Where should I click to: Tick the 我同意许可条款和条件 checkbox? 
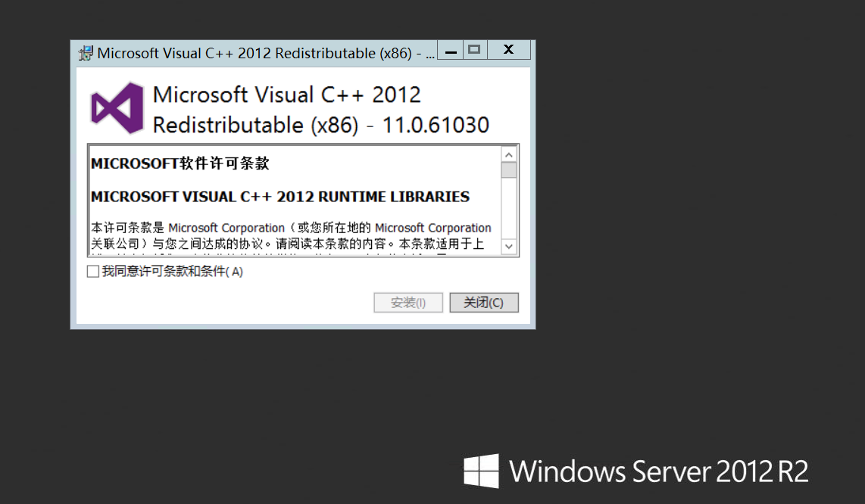tap(93, 272)
